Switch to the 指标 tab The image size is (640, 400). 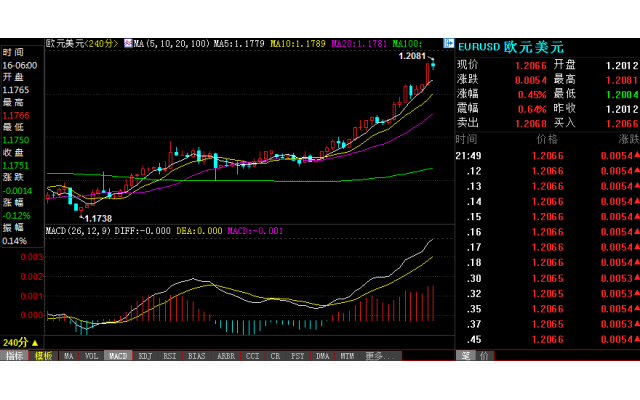click(x=15, y=355)
